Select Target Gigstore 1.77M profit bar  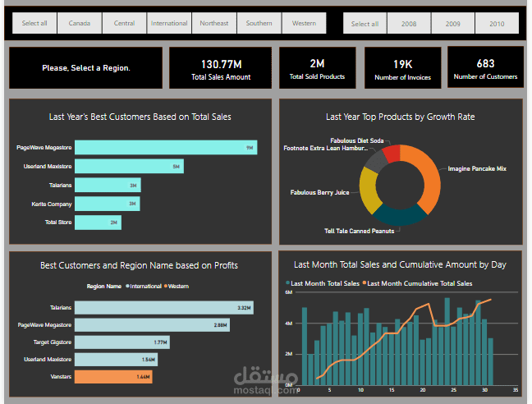[x=122, y=342]
